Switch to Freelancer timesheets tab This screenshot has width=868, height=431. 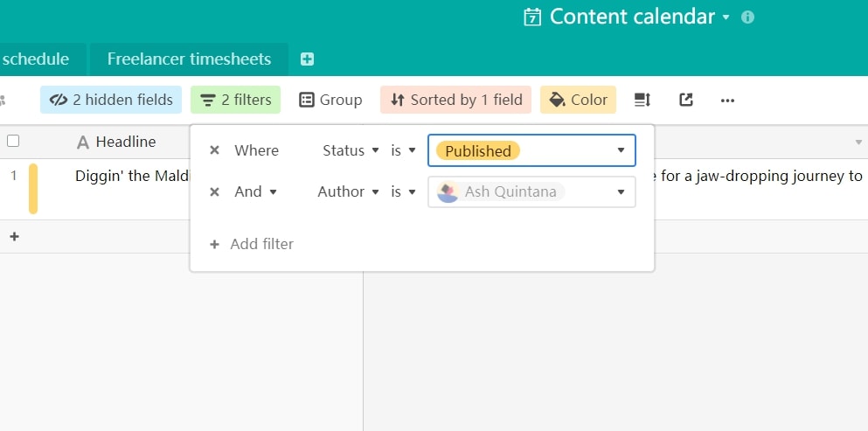pos(189,59)
